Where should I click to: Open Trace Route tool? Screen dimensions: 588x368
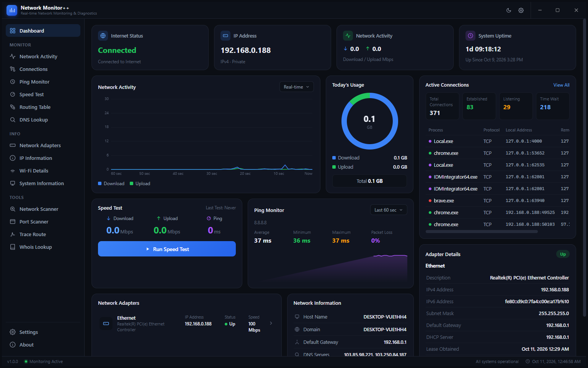click(x=43, y=234)
